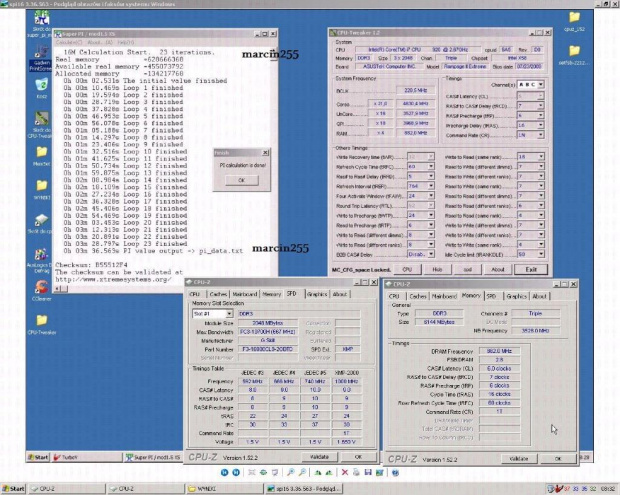The width and height of the screenshot is (620, 495).
Task: Go to next image in viewer toolbar
Action: pos(236,472)
